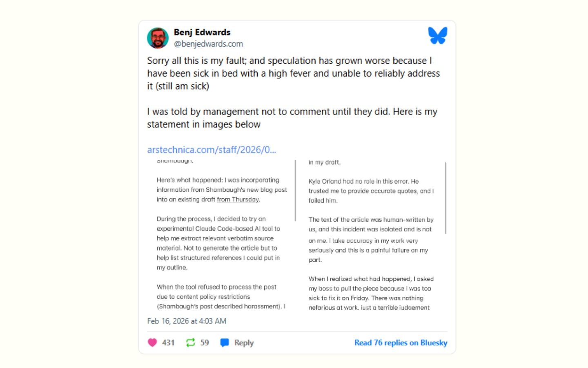This screenshot has height=368, width=588.
Task: Click the 431 likes count
Action: point(168,343)
